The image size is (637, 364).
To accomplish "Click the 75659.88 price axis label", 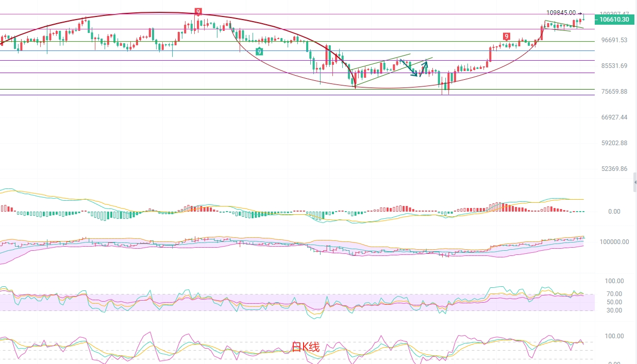I will [x=614, y=92].
